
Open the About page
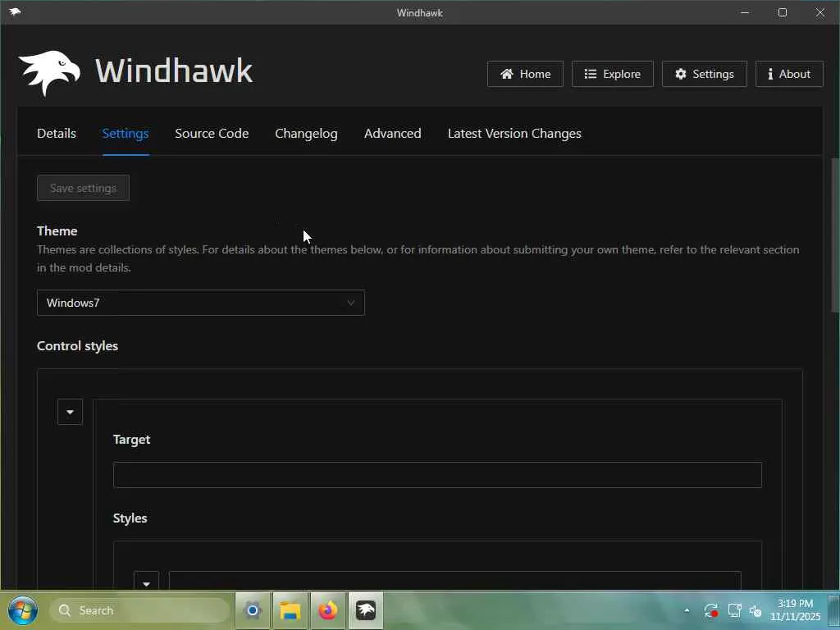pyautogui.click(x=789, y=74)
